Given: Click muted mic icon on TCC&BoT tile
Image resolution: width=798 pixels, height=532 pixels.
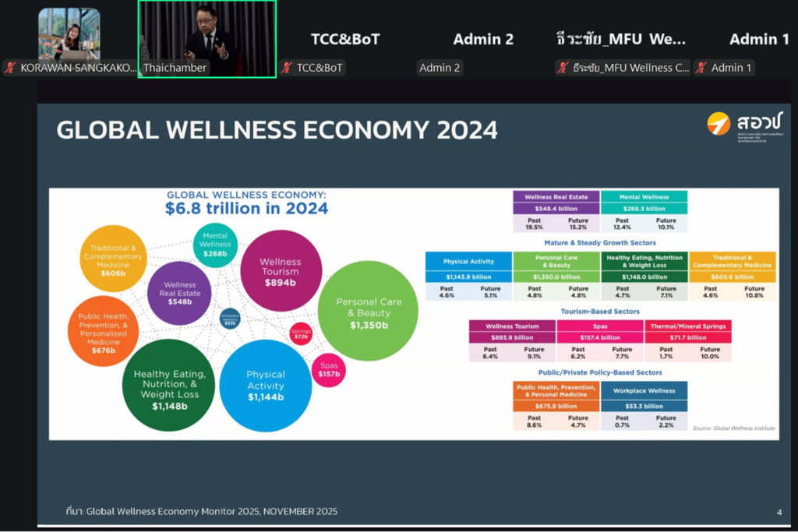Looking at the screenshot, I should [x=287, y=68].
